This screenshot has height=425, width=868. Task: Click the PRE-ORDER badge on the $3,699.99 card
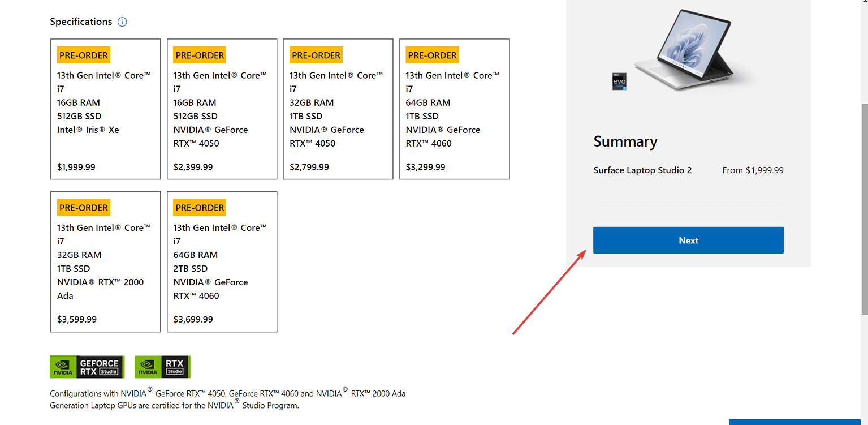coord(200,207)
